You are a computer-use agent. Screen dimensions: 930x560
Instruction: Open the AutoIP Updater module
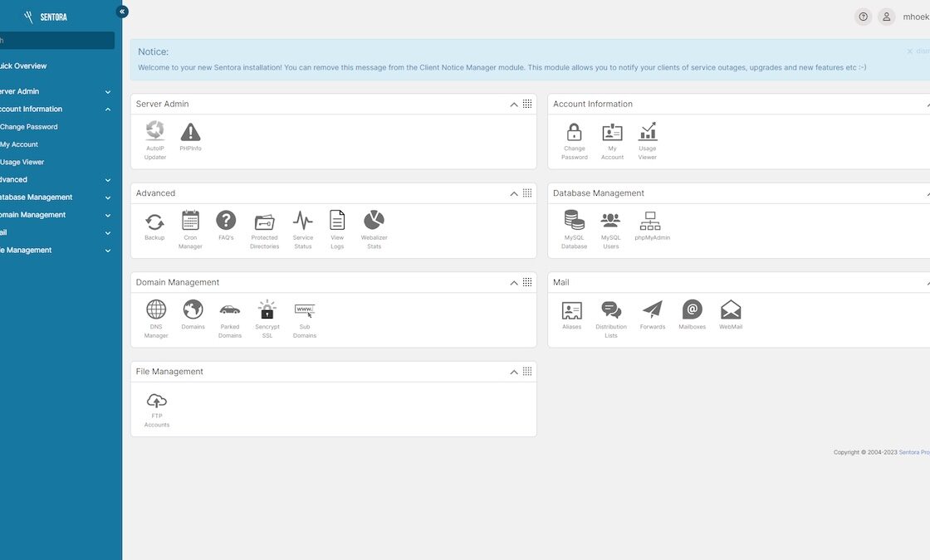point(154,131)
